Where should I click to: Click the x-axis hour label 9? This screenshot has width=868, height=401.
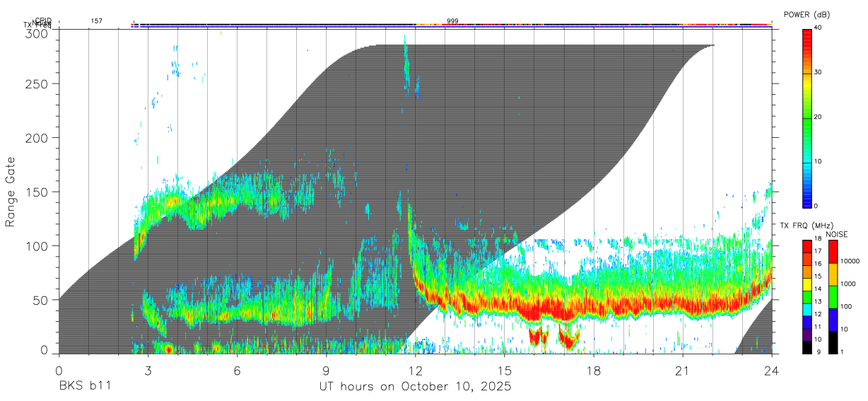tap(326, 371)
